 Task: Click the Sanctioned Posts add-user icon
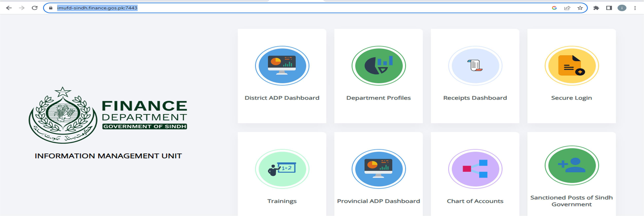(x=572, y=165)
